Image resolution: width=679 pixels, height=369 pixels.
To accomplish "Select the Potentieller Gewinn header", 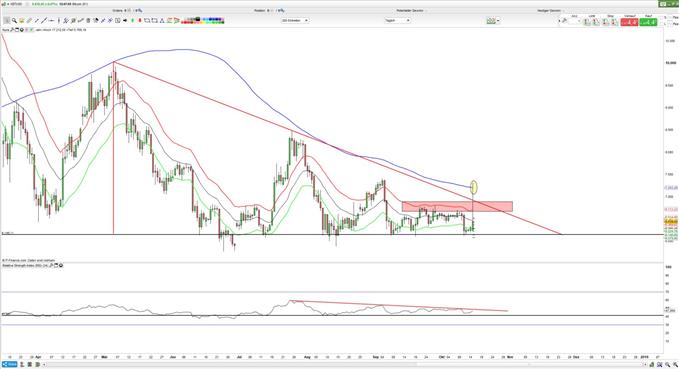I will (410, 10).
